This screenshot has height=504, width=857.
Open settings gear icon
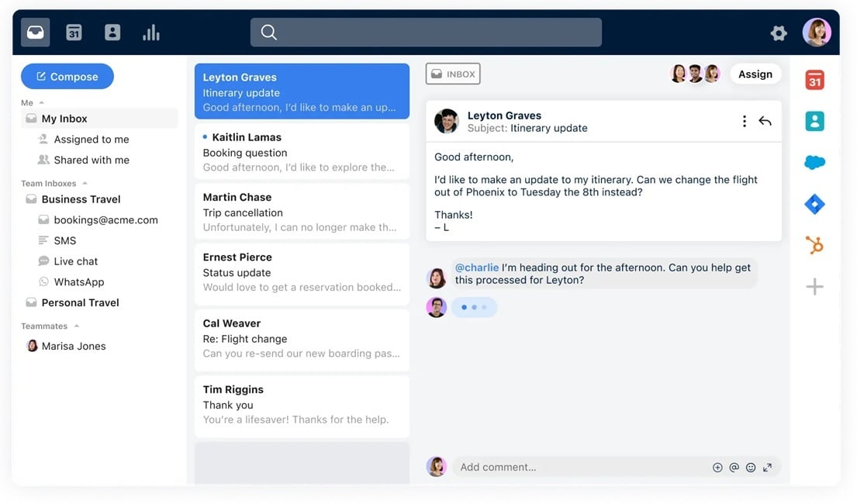coord(779,33)
